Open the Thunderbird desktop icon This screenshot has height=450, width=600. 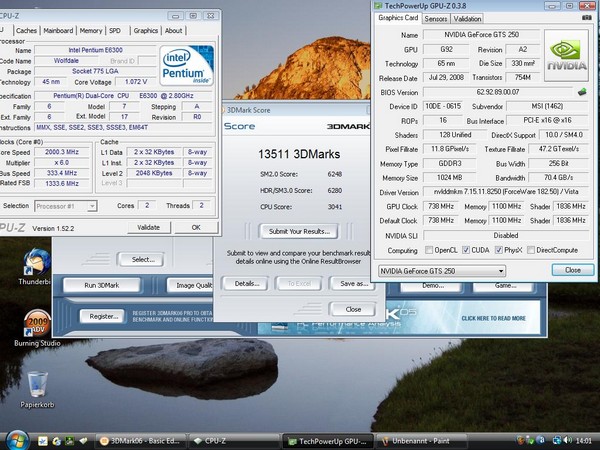tap(36, 262)
